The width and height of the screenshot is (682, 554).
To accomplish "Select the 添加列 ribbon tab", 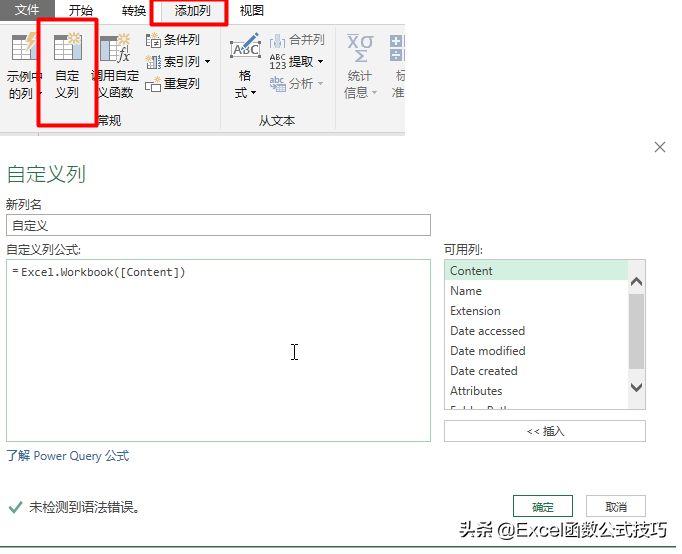I will [x=192, y=10].
